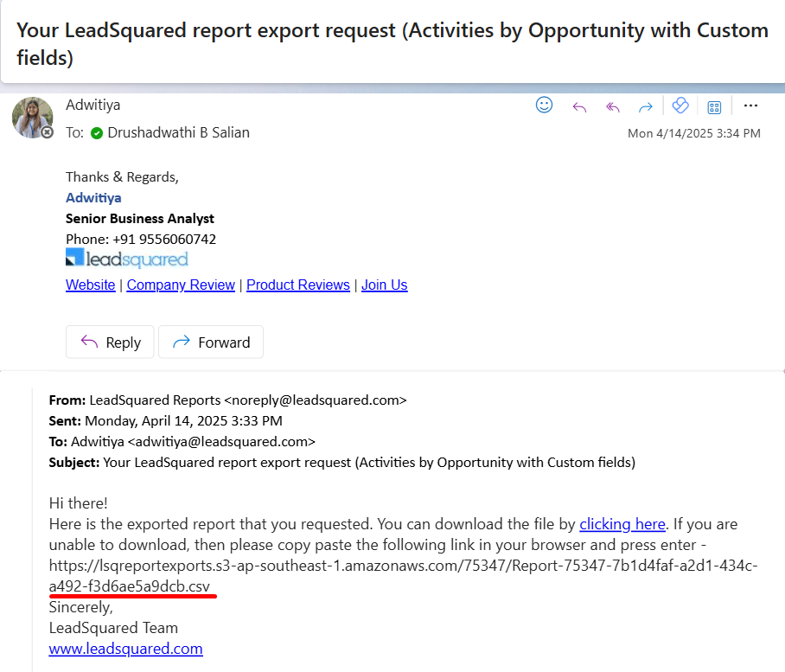Open the apps grid icon
Screen dimensions: 785x672
(x=714, y=106)
